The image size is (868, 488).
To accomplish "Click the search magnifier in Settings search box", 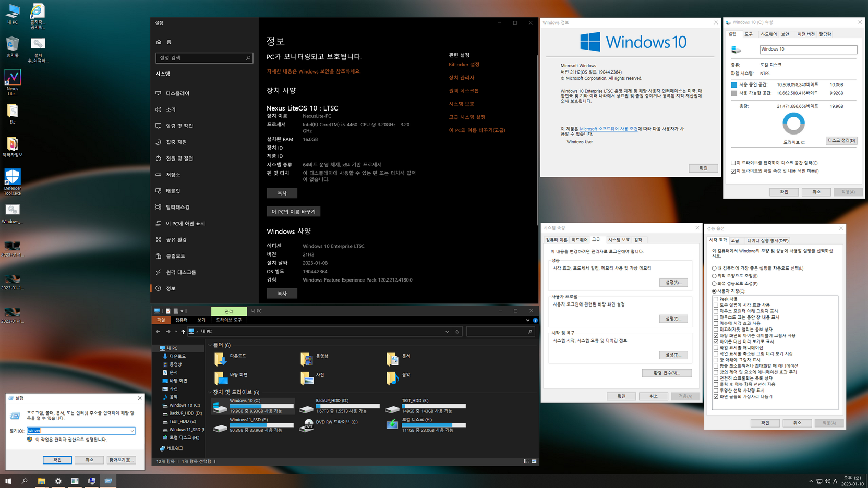I will pyautogui.click(x=248, y=58).
